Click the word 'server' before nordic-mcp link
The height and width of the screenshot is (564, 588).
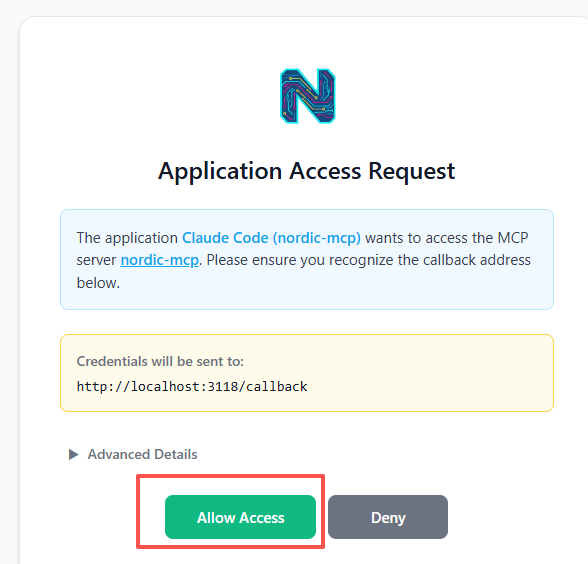[96, 260]
